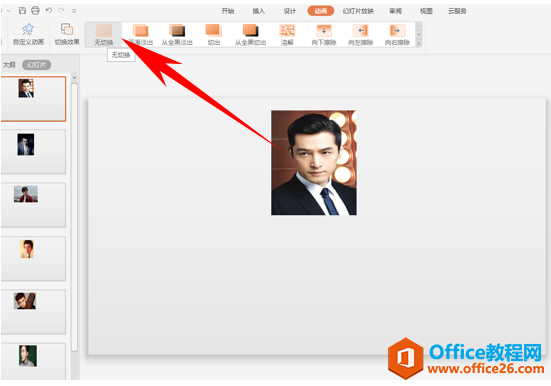The height and width of the screenshot is (386, 551).
Task: Open the Animation (动画) ribbon tab
Action: [320, 11]
